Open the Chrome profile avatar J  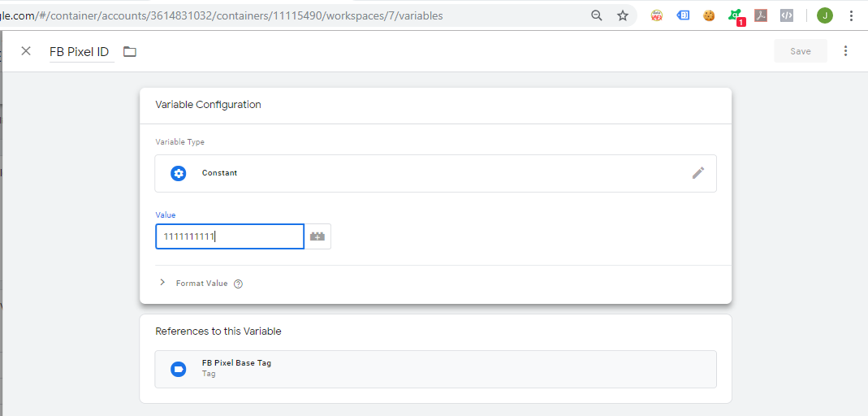pos(825,15)
